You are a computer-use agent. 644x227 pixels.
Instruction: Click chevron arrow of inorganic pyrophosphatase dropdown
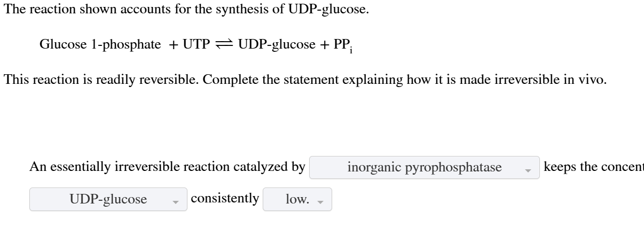[528, 168]
